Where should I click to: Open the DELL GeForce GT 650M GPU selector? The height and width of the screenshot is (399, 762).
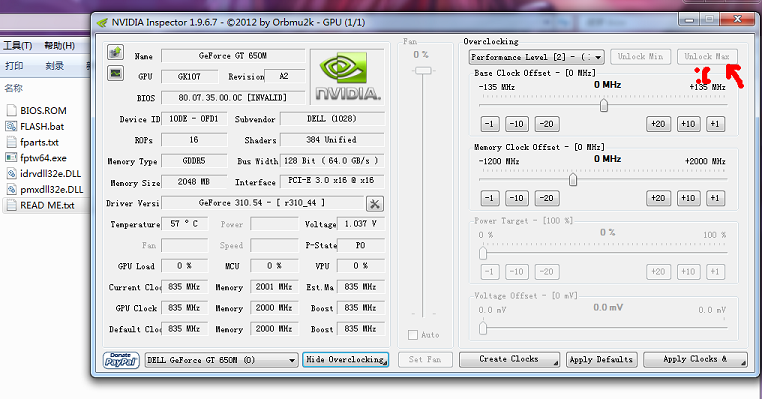(x=221, y=360)
